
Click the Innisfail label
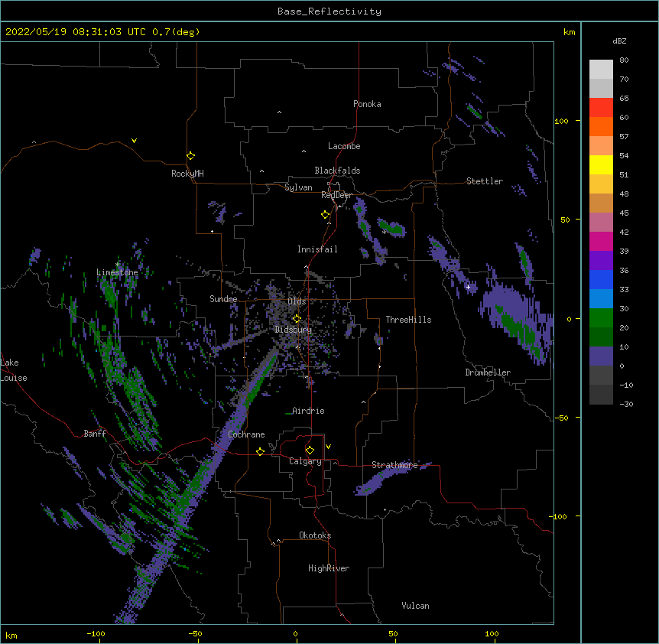(x=317, y=249)
